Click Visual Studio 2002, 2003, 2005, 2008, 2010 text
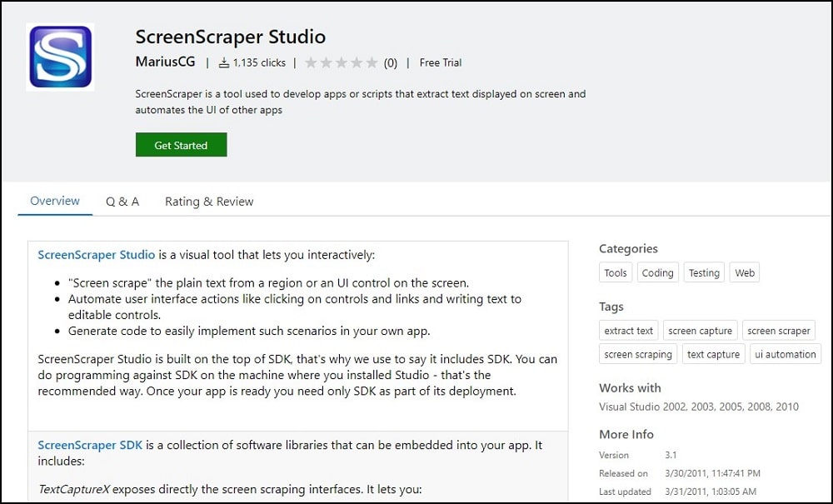Viewport: 833px width, 504px height. (x=699, y=407)
